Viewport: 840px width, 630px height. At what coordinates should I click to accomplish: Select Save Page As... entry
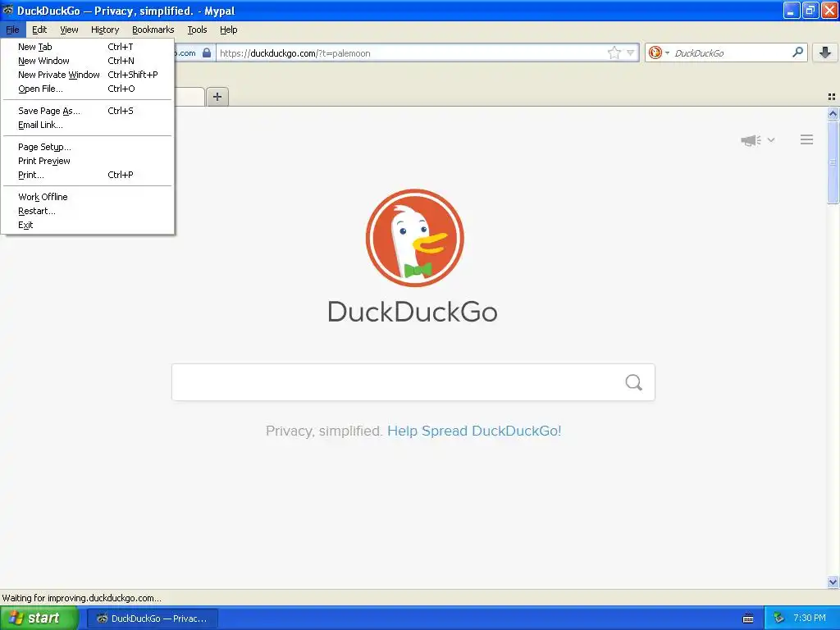tap(87, 111)
